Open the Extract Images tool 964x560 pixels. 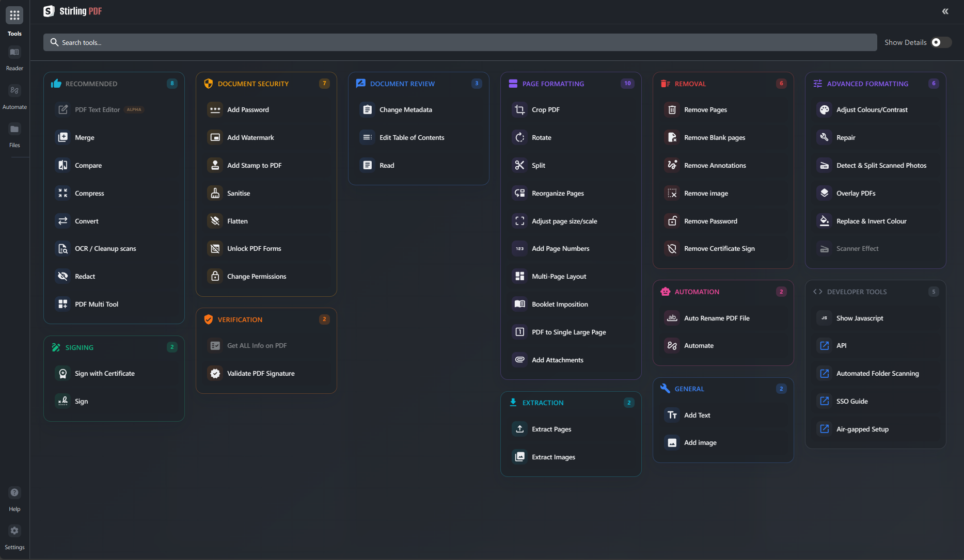(553, 457)
